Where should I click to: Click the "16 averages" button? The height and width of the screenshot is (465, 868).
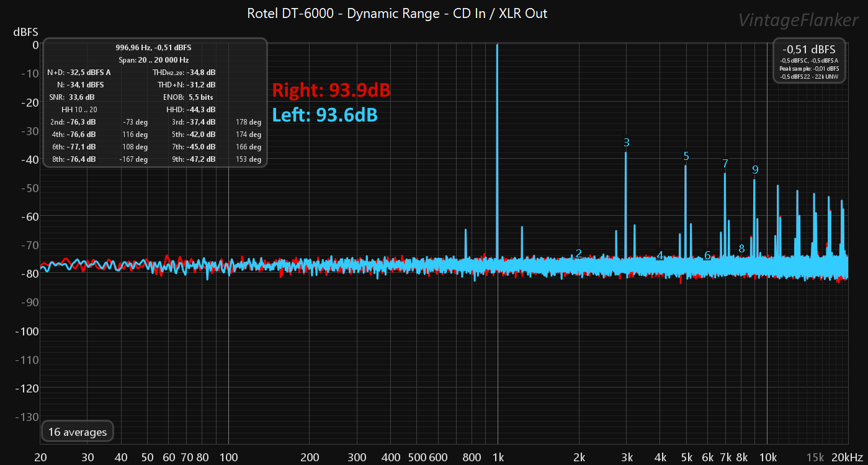[x=78, y=432]
